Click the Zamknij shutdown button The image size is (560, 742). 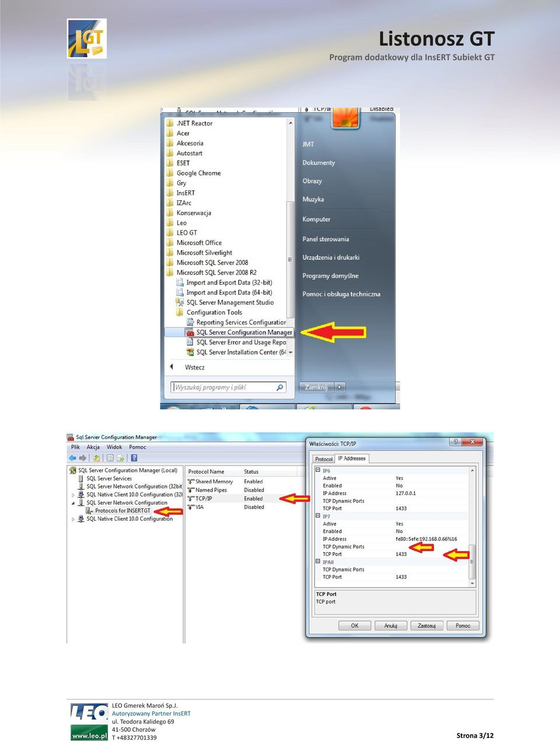pyautogui.click(x=317, y=387)
